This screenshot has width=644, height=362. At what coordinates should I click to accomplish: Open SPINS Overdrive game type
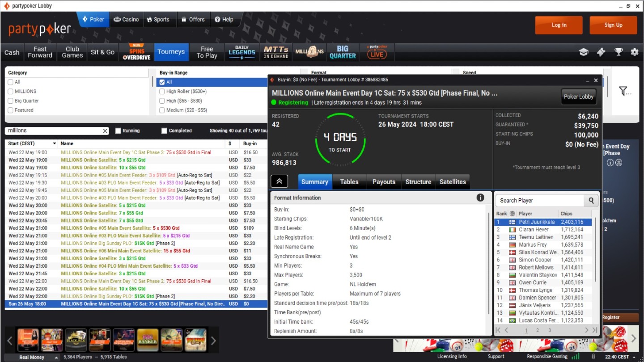click(136, 52)
